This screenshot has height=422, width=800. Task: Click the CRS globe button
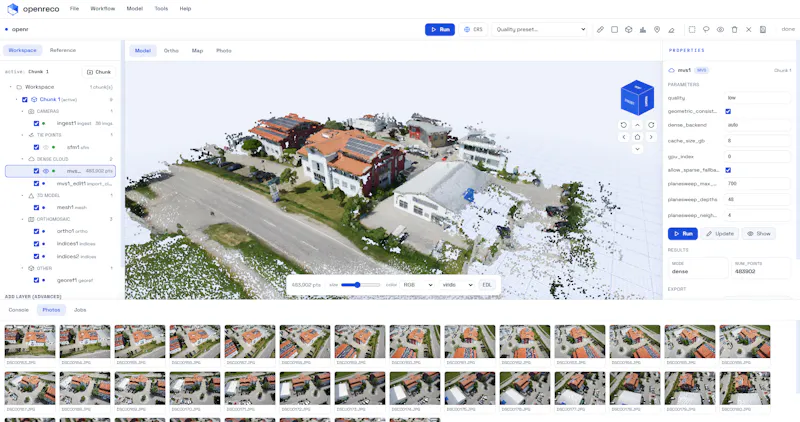[x=473, y=30]
